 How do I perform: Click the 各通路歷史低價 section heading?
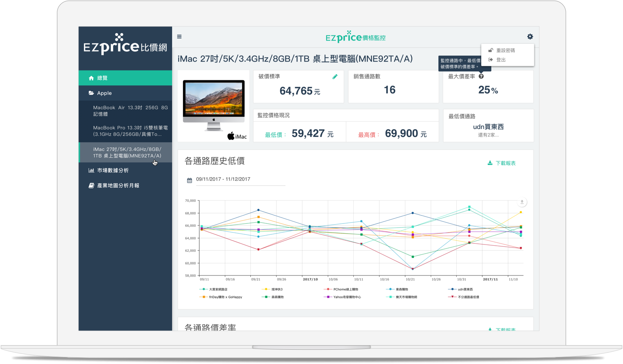[215, 161]
